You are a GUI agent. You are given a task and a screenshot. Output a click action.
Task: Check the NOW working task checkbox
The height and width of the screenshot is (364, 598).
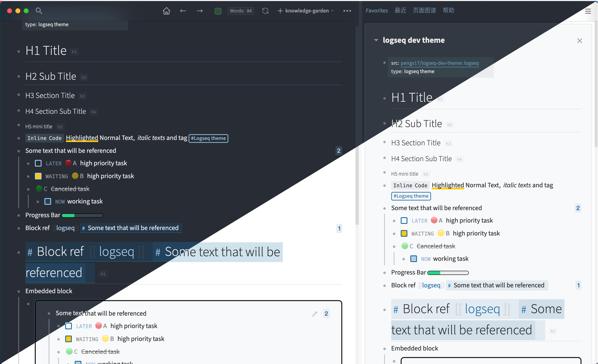click(48, 201)
